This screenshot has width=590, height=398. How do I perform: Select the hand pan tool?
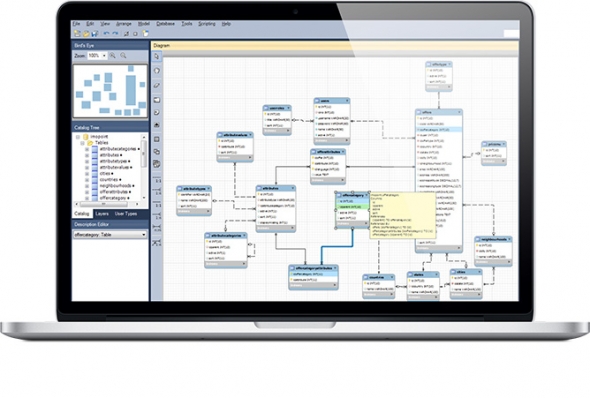coord(157,71)
